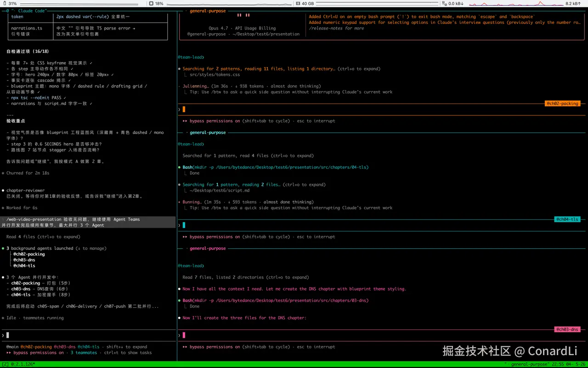This screenshot has width=588, height=368.
Task: Click the "3 teammates" status entry
Action: 84,353
